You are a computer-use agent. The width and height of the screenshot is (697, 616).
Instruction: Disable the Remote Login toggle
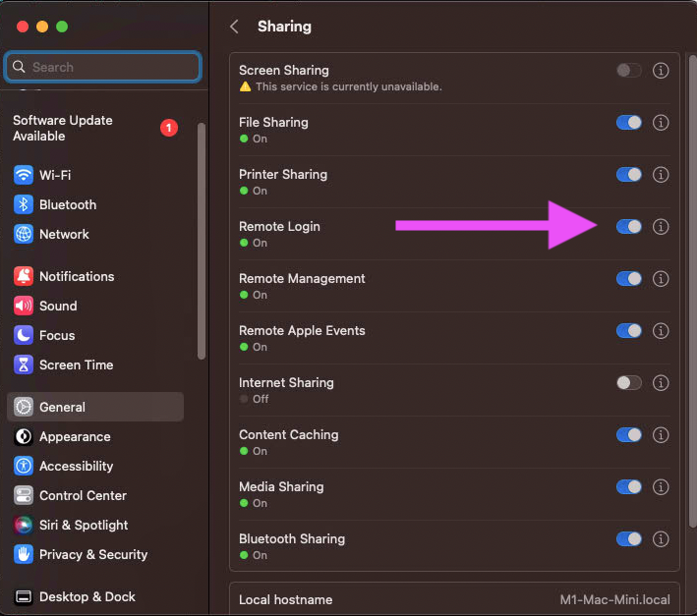click(x=628, y=227)
